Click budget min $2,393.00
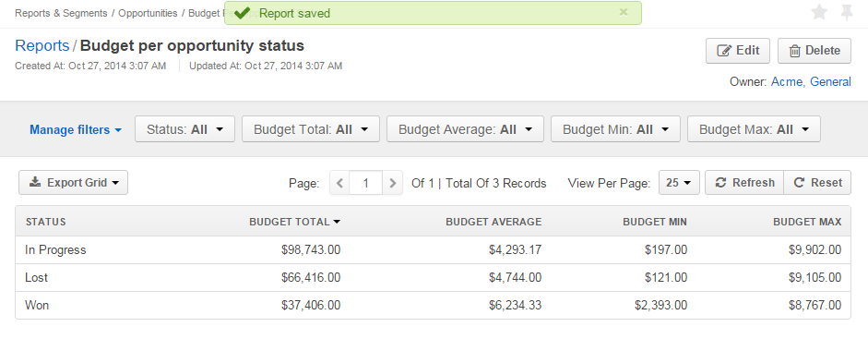Viewport: 868px width, 339px height. click(661, 305)
